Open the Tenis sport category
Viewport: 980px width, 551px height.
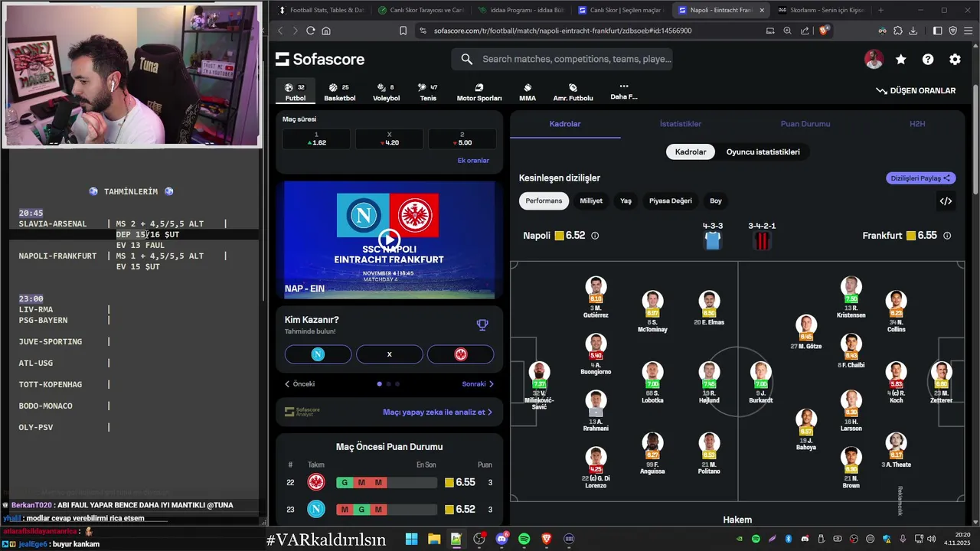[428, 92]
